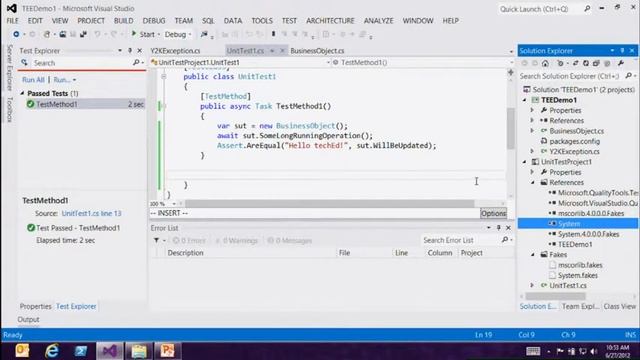Open the BUILD menu

coord(123,21)
